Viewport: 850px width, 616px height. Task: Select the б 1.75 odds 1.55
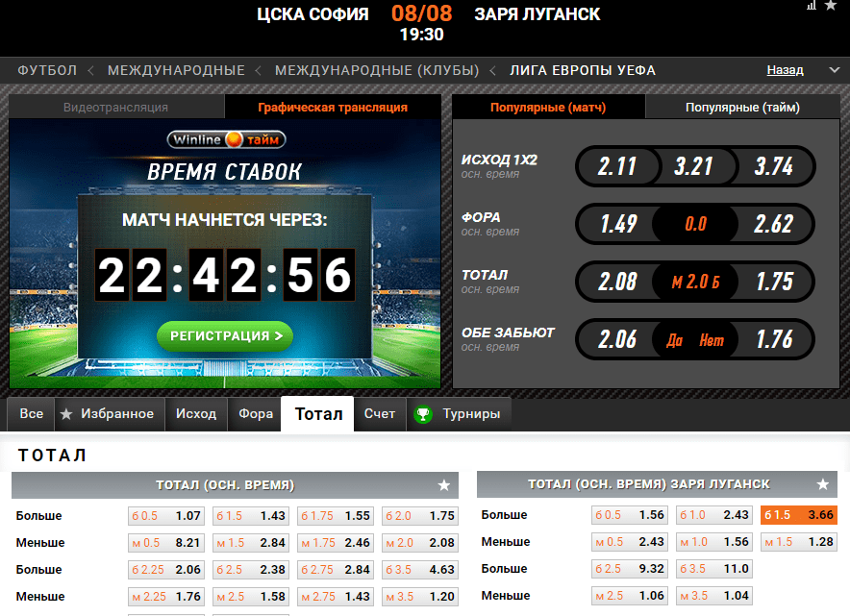pyautogui.click(x=336, y=516)
